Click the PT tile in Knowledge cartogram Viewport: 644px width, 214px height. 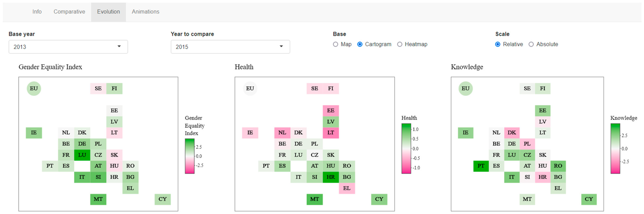tap(481, 166)
